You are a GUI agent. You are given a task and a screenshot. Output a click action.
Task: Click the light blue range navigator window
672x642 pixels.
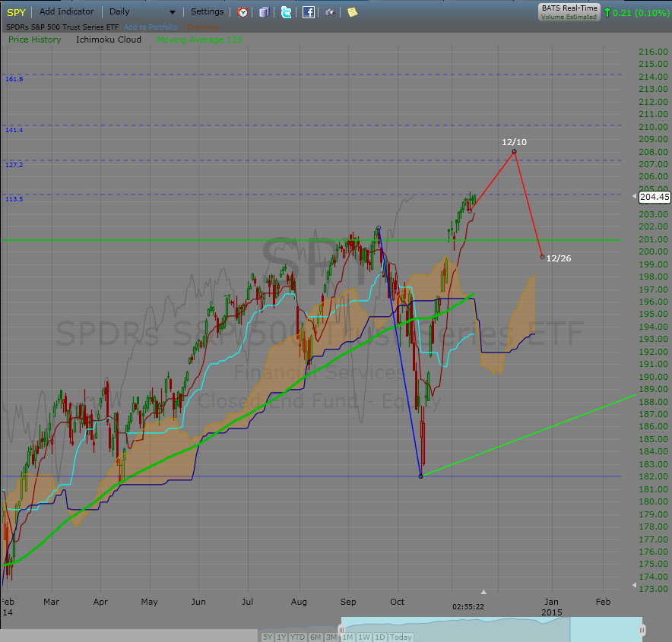pos(492,629)
